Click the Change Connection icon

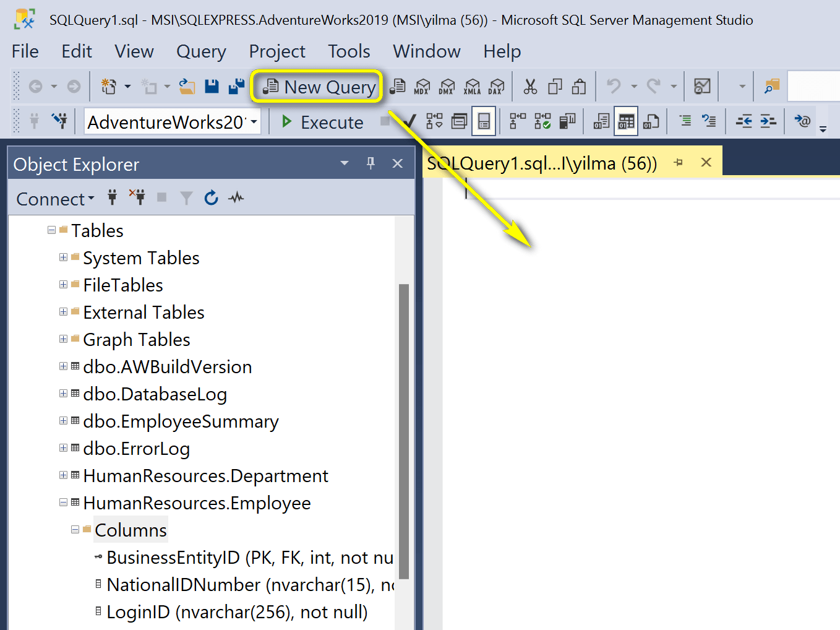coord(59,121)
